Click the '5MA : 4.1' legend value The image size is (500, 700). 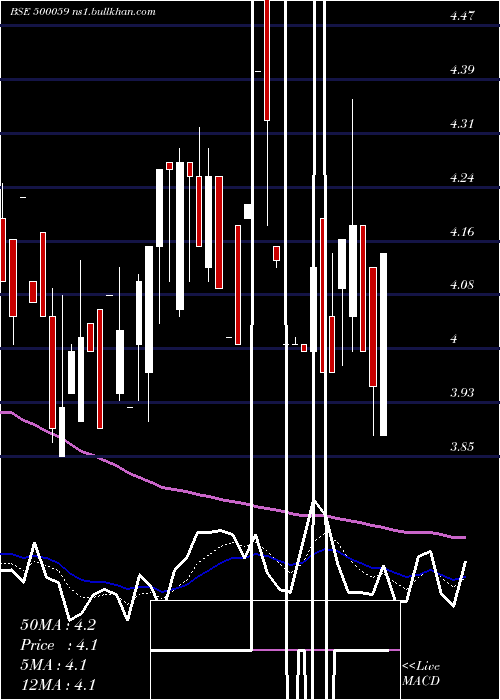53,665
